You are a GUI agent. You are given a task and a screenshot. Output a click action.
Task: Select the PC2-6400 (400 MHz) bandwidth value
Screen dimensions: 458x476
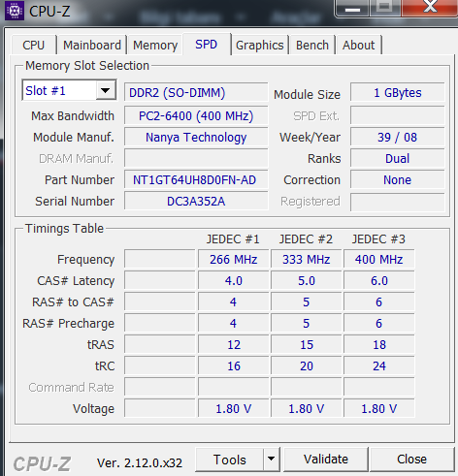(196, 115)
